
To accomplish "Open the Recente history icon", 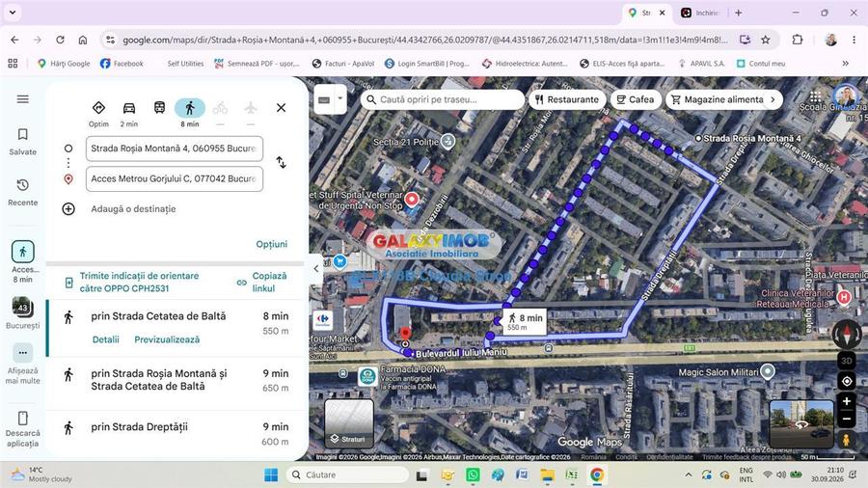I will [23, 185].
